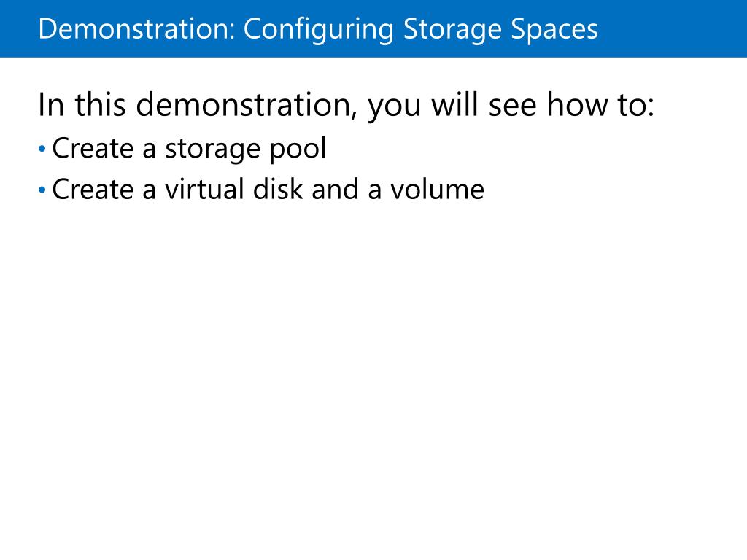Screen dimensions: 747x560
Task: Click the word 'Create' in the first bullet
Action: 93,148
